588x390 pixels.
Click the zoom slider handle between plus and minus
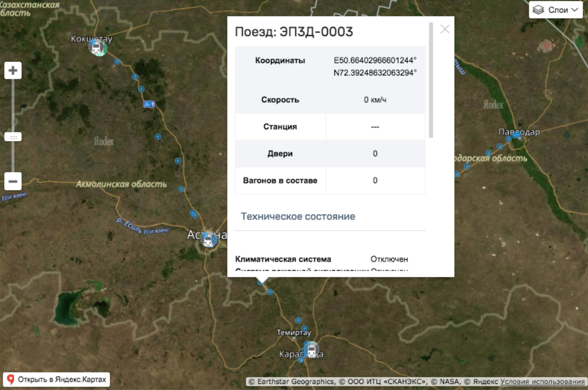[x=13, y=137]
